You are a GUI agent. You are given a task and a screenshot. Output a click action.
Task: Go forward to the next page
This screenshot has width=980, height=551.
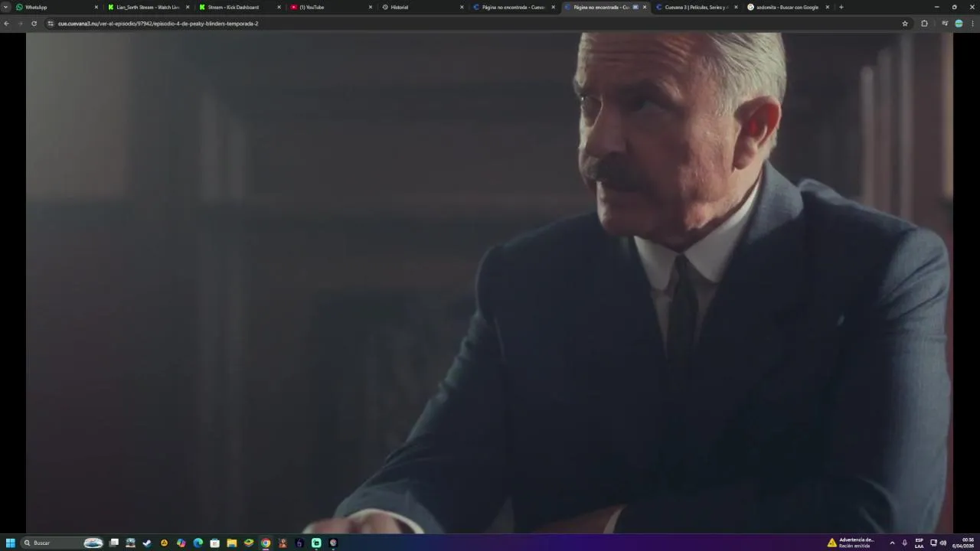pos(20,24)
